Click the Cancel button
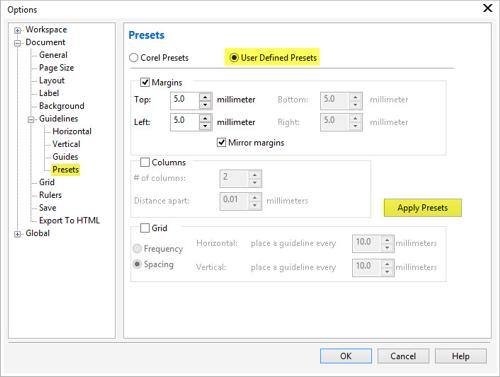Image resolution: width=500 pixels, height=377 pixels. (403, 356)
